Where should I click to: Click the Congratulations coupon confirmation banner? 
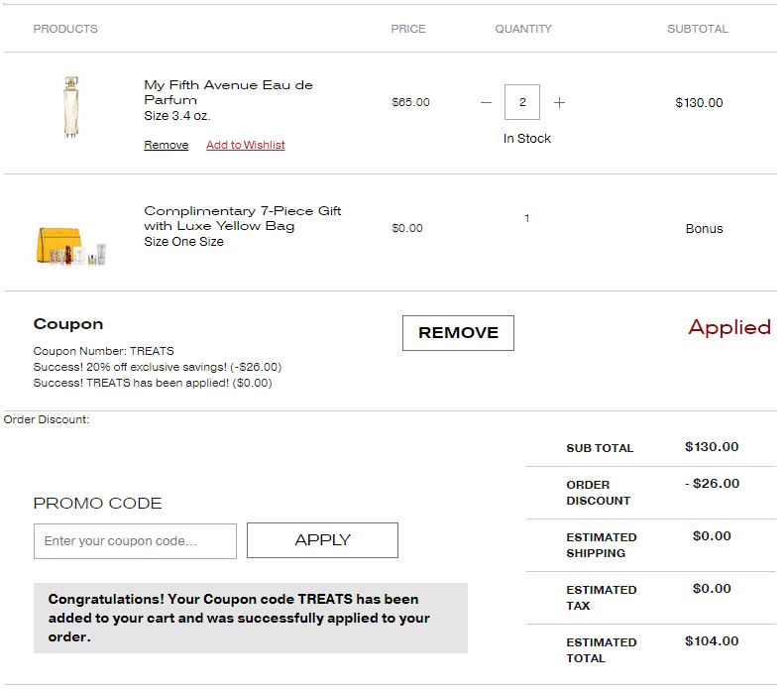pyautogui.click(x=250, y=618)
